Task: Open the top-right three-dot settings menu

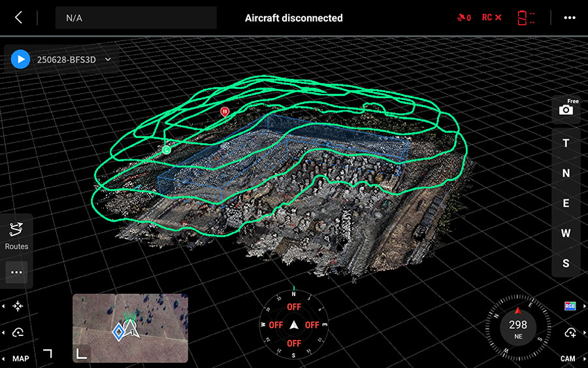Action: click(569, 18)
